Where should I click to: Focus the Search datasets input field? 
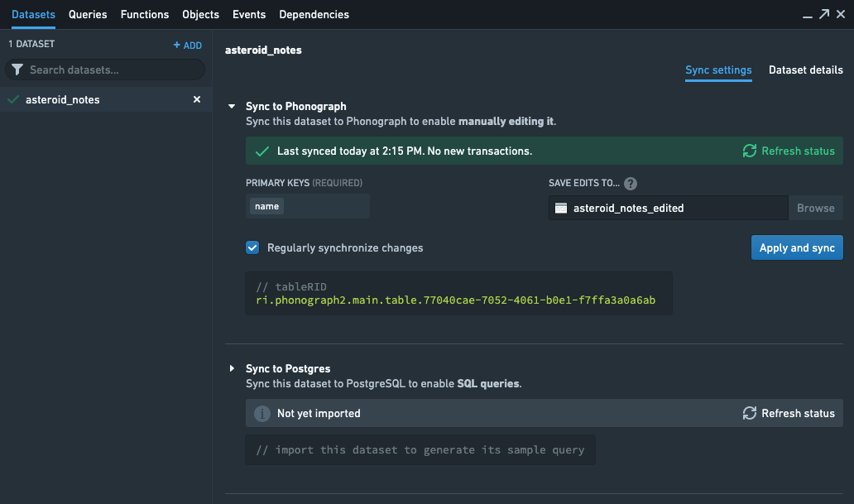click(x=105, y=70)
